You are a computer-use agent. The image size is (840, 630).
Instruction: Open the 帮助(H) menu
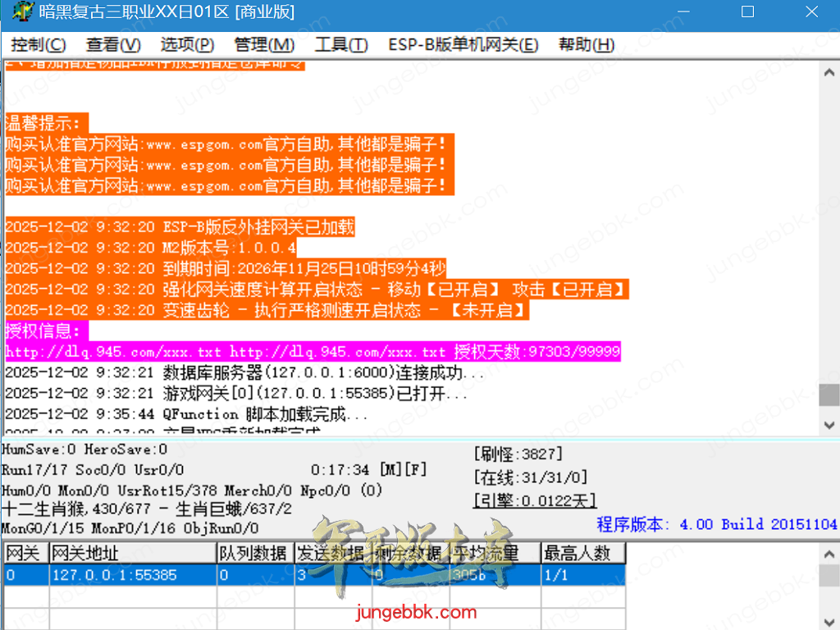(x=586, y=45)
